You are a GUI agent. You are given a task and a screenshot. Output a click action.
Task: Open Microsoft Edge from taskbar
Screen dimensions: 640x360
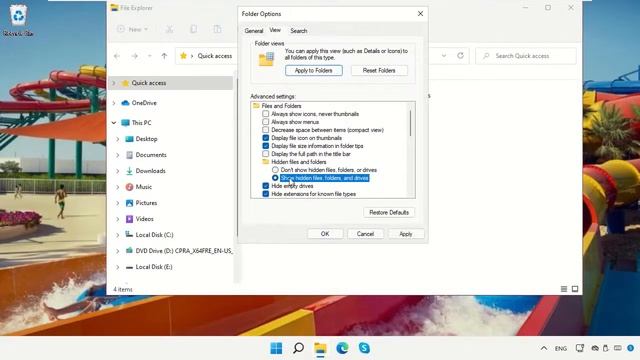342,348
